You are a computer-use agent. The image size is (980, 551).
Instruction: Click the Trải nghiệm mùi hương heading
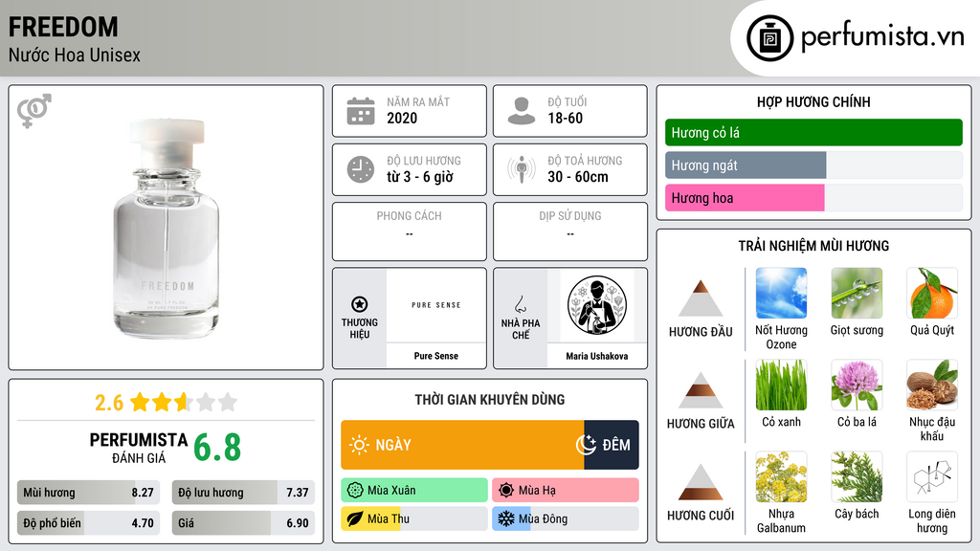[813, 246]
